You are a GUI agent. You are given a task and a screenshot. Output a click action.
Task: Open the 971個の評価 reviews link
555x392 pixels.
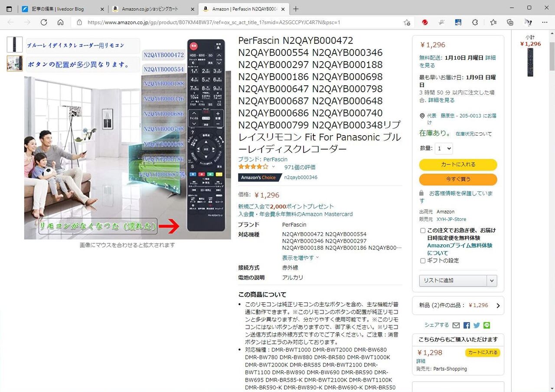pos(300,167)
